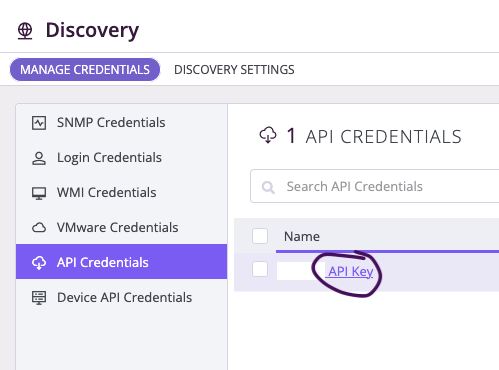
Task: Click the WMI Credentials monitor icon
Action: point(39,193)
